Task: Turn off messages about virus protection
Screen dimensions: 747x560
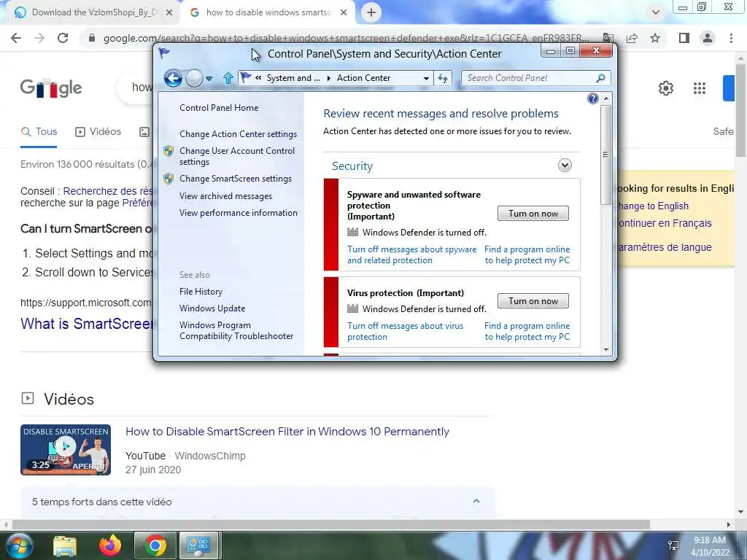Action: pos(405,332)
